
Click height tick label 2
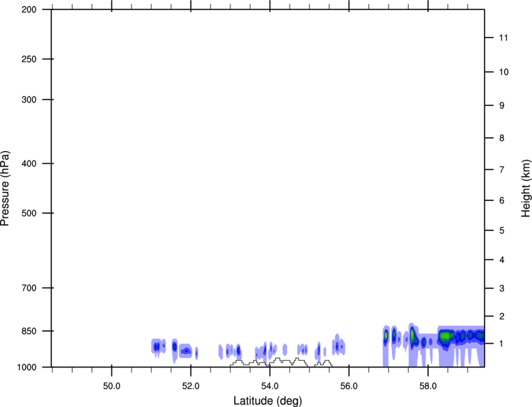[x=502, y=316]
